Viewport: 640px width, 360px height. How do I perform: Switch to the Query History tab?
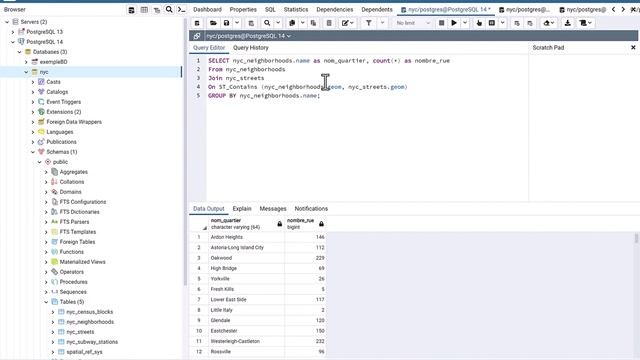tap(251, 48)
